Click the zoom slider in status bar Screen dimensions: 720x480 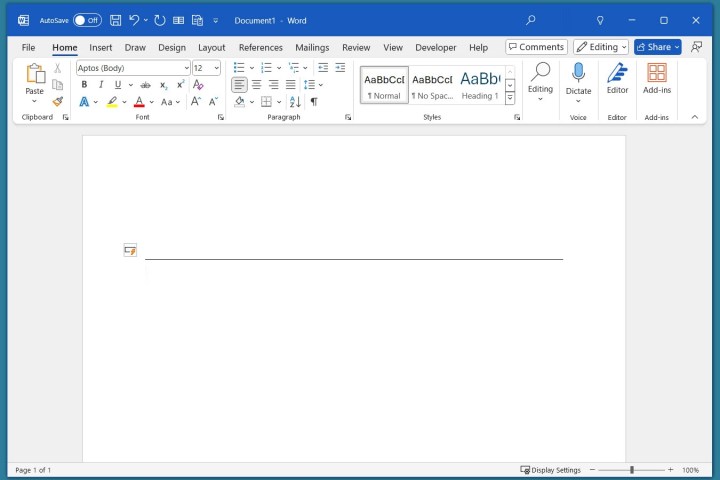click(631, 470)
